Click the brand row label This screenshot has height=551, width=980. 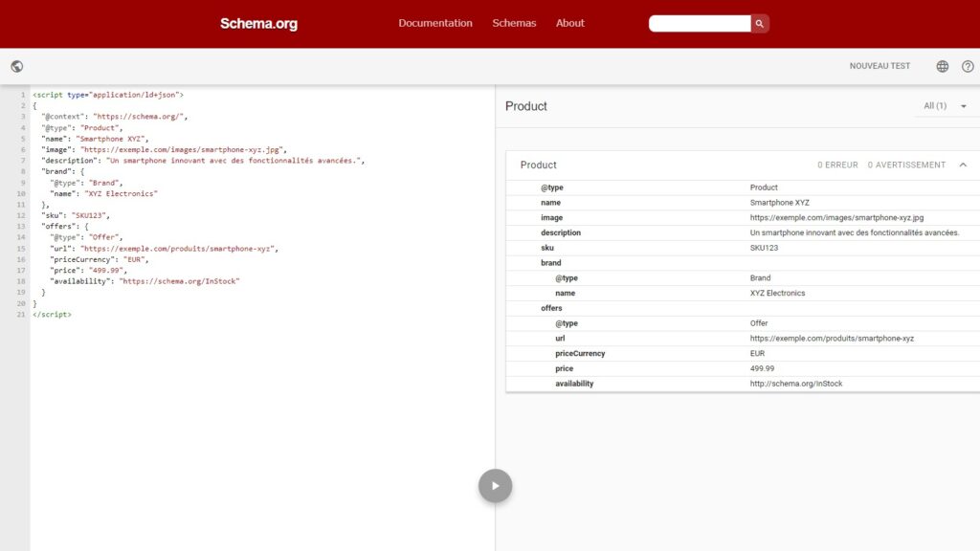pos(550,263)
